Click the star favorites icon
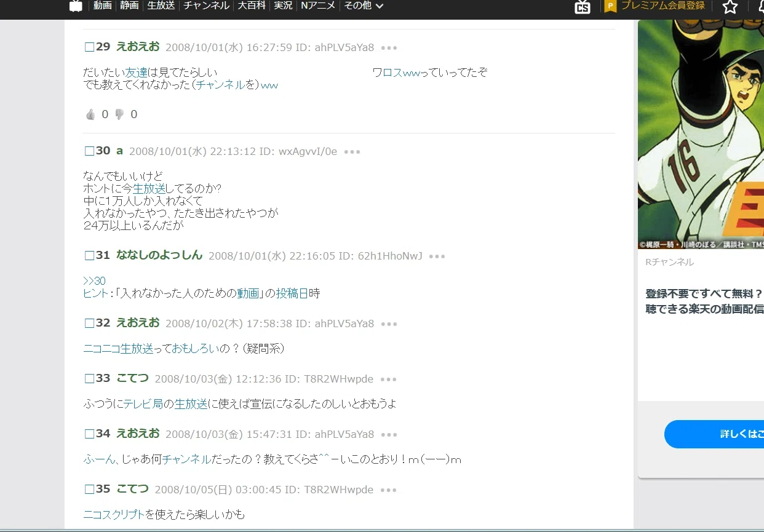764x532 pixels. (x=730, y=7)
